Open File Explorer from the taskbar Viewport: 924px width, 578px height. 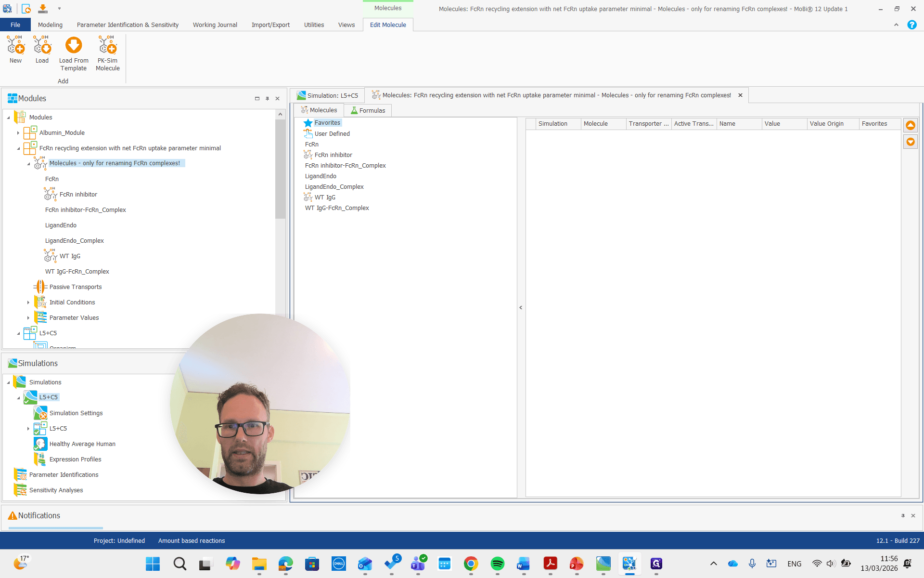pyautogui.click(x=259, y=564)
